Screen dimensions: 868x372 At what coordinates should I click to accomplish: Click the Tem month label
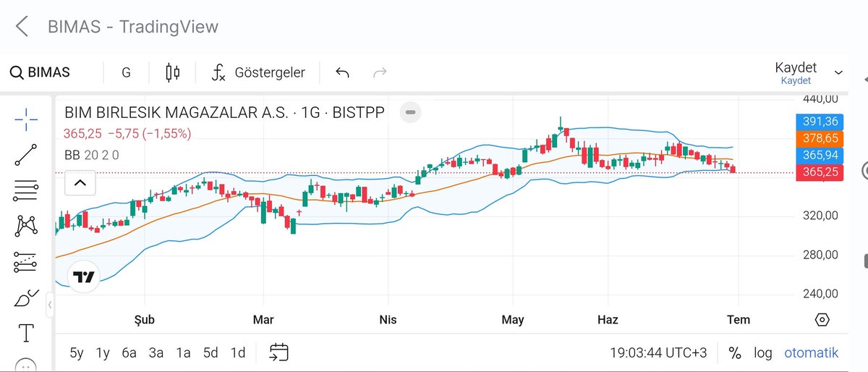pyautogui.click(x=739, y=320)
